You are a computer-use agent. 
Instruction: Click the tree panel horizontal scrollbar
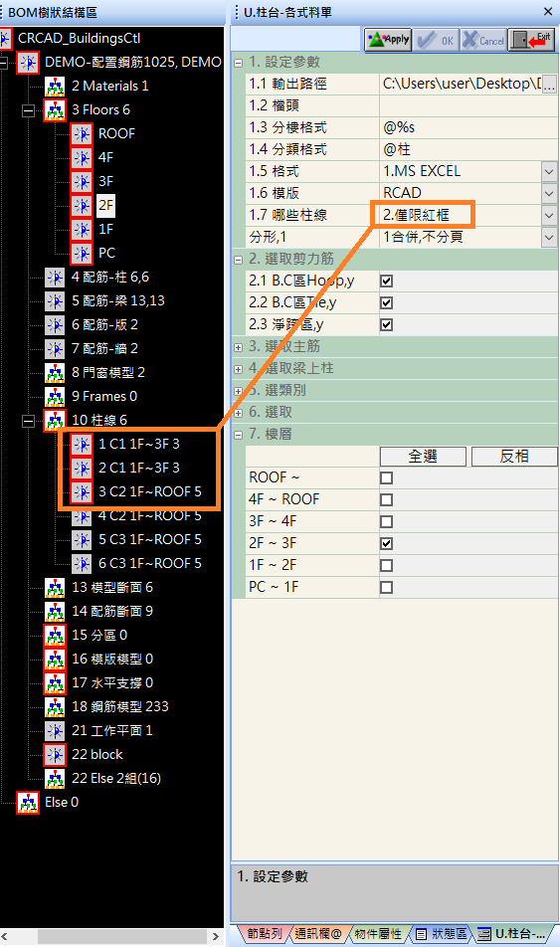111,936
